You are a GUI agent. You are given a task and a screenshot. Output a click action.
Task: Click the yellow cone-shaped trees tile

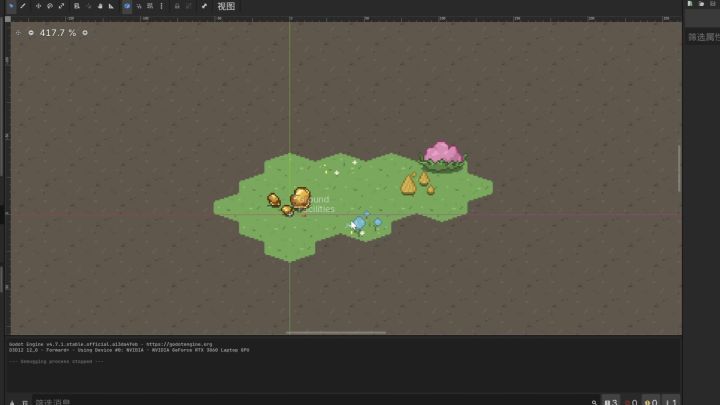click(417, 183)
